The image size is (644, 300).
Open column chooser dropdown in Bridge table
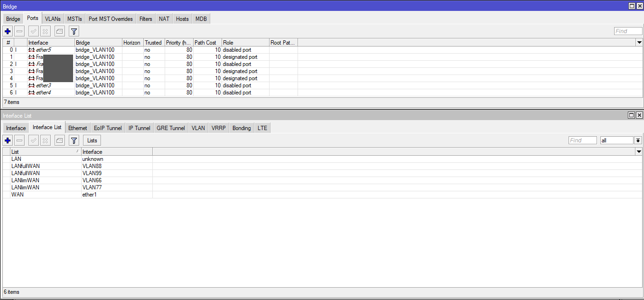pyautogui.click(x=639, y=43)
